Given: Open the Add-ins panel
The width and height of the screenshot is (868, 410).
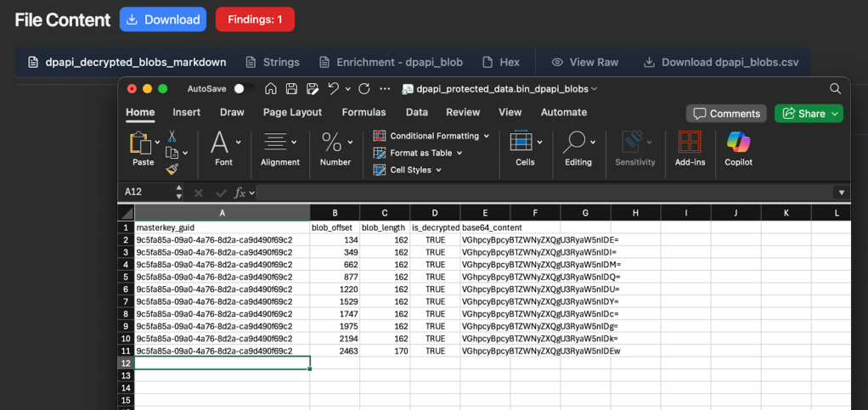Looking at the screenshot, I should point(690,143).
